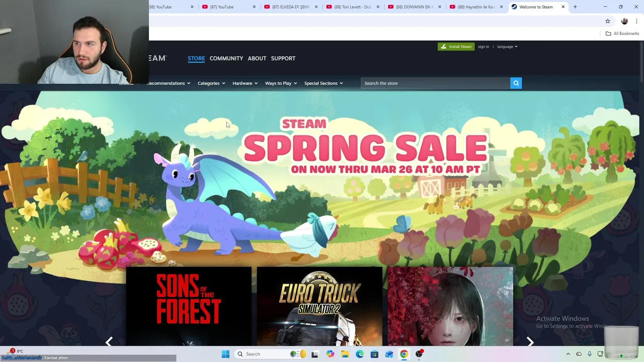Expand the Recommendations dropdown

pyautogui.click(x=168, y=83)
